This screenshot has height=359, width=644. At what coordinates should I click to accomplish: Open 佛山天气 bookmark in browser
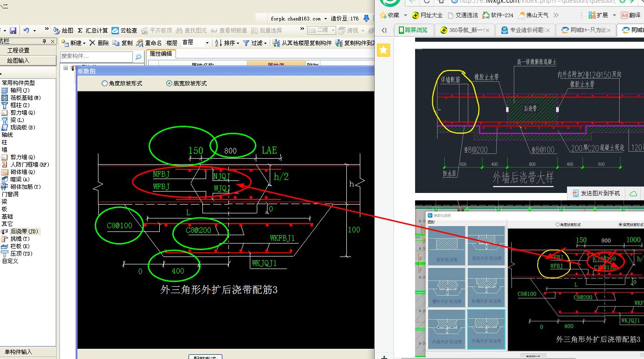(533, 15)
